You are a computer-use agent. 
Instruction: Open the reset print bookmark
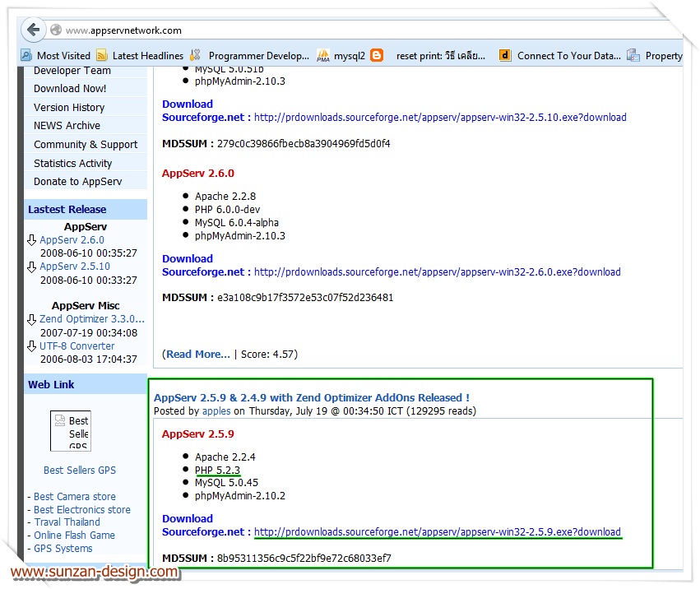point(441,56)
